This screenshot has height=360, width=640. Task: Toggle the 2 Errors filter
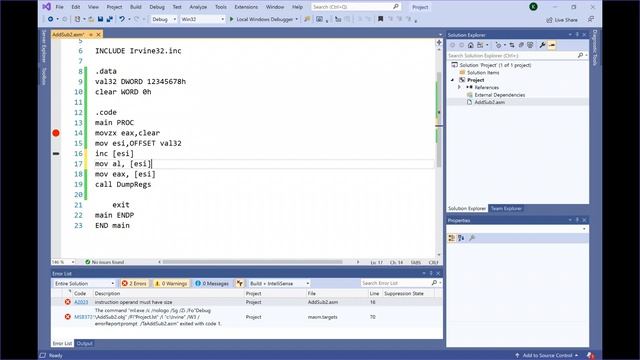[x=134, y=283]
